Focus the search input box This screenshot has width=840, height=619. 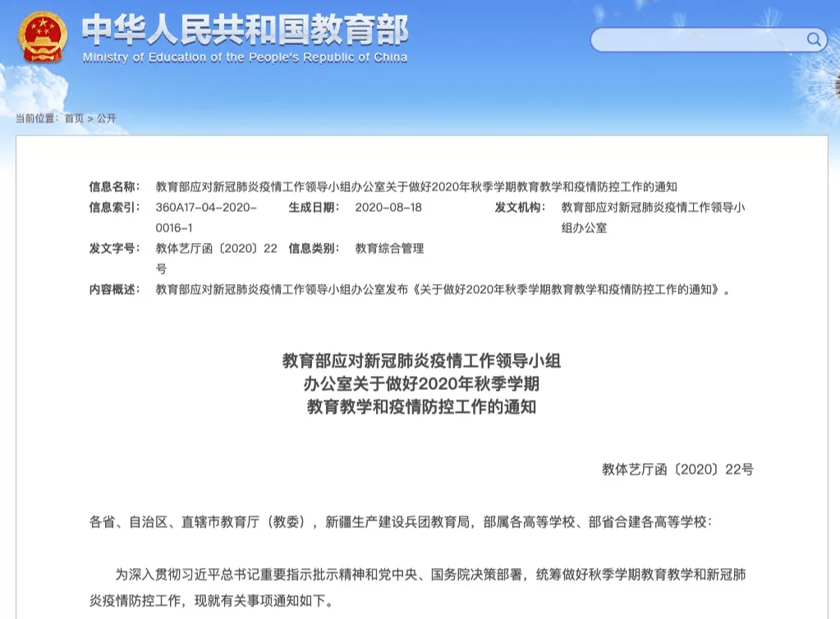[698, 39]
